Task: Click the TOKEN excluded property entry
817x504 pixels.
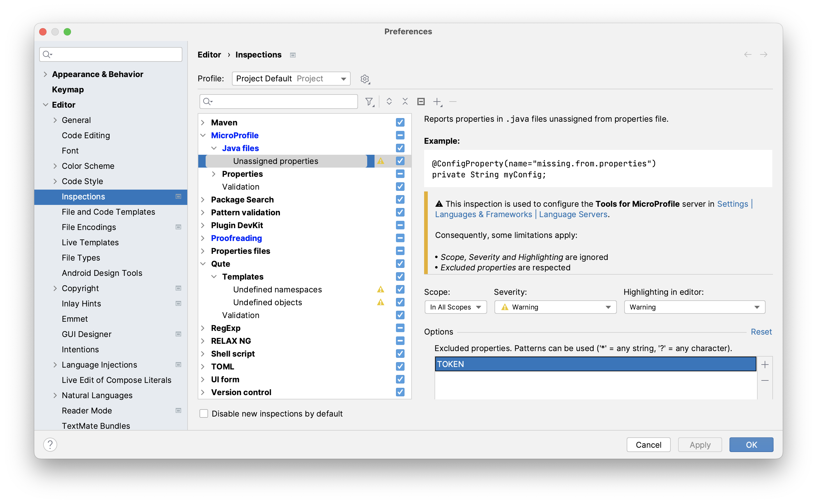Action: (x=595, y=363)
